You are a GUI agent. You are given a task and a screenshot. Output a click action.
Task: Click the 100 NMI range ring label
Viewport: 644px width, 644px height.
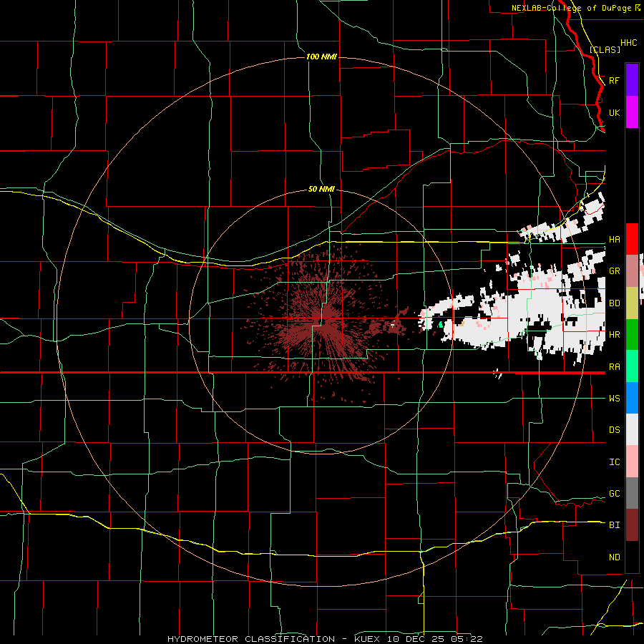(x=321, y=57)
